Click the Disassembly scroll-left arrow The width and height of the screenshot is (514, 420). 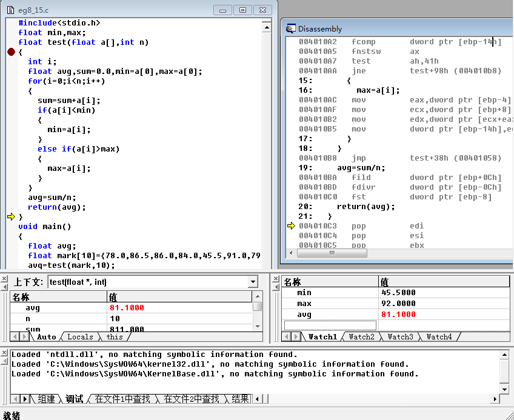click(x=291, y=253)
